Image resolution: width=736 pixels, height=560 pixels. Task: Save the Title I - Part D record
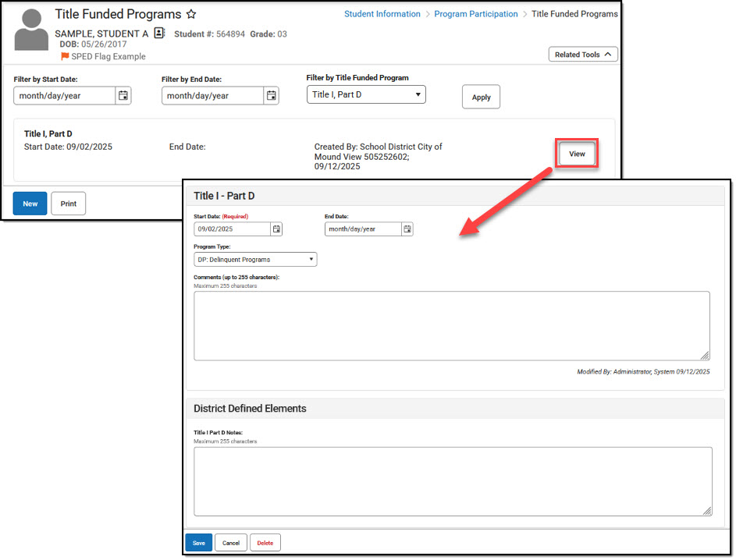[198, 542]
